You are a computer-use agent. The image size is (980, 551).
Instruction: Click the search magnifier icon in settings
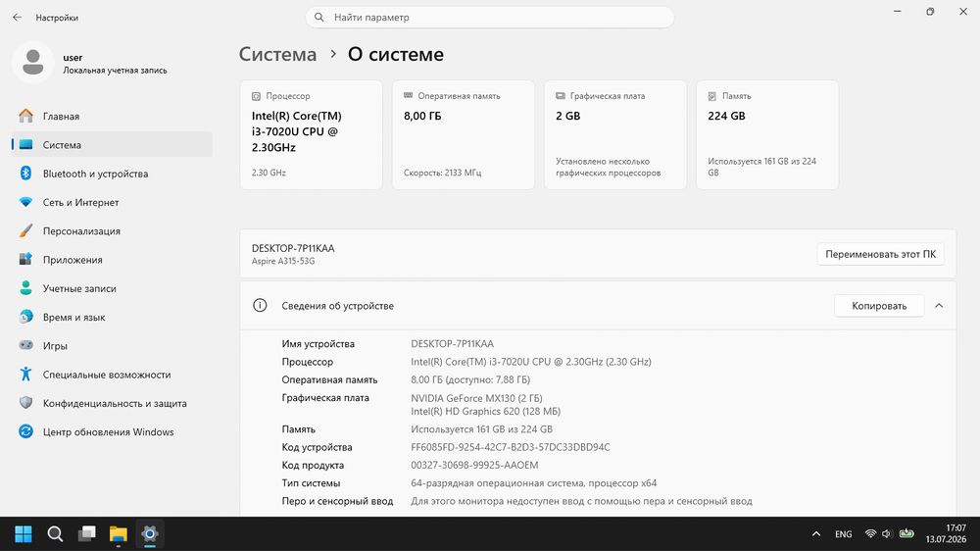point(318,18)
